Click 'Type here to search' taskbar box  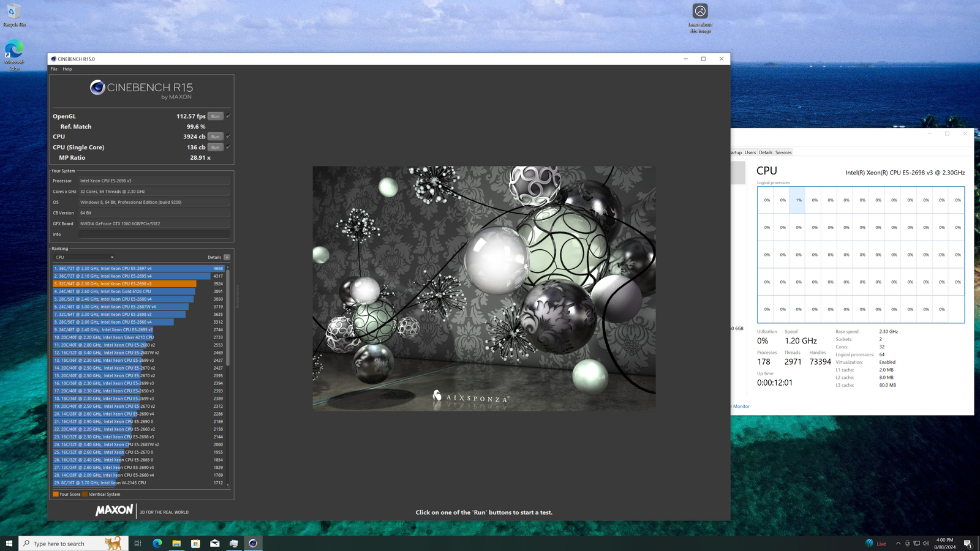[x=73, y=544]
